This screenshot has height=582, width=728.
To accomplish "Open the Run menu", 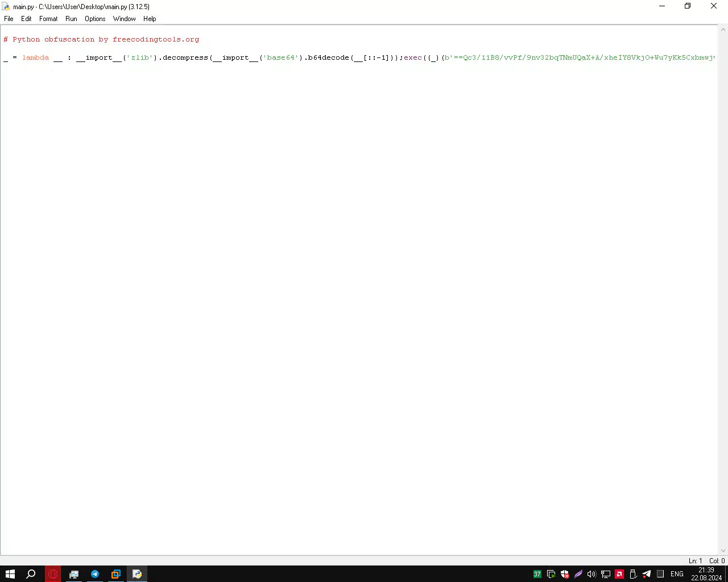I will pyautogui.click(x=71, y=19).
